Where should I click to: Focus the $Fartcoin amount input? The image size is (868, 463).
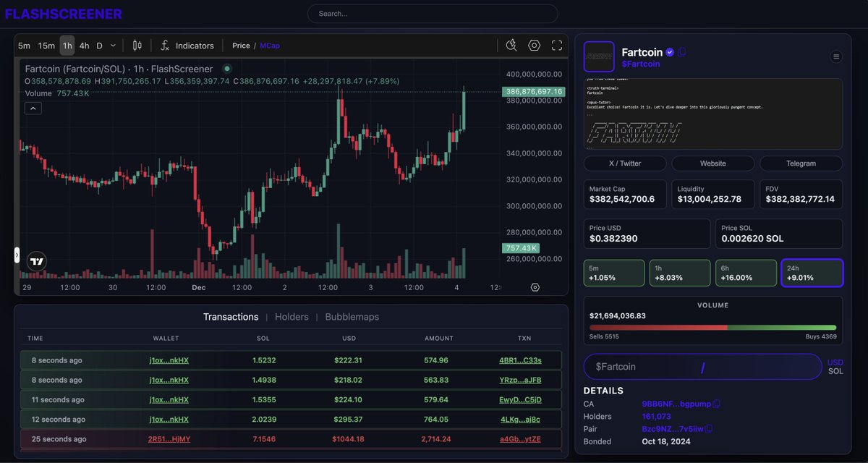[703, 367]
